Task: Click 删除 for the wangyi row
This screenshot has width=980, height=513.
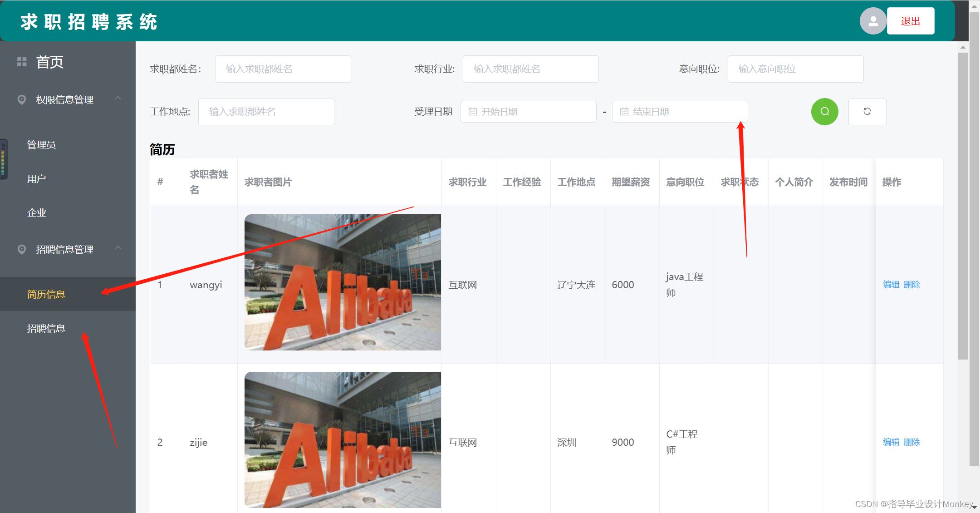Action: [911, 285]
